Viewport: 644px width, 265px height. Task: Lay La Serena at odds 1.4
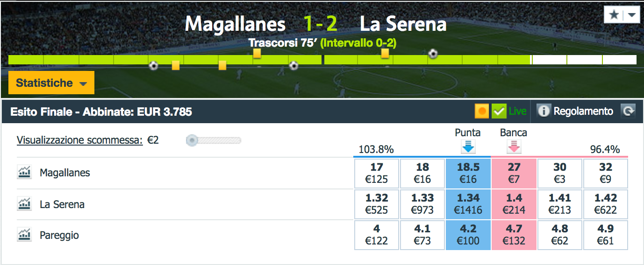tap(514, 204)
